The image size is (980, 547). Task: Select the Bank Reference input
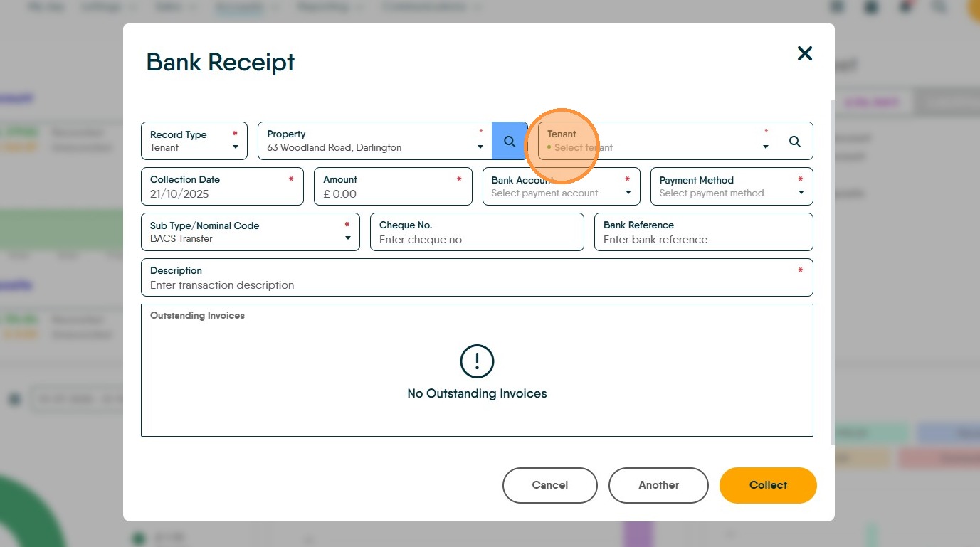pos(703,232)
